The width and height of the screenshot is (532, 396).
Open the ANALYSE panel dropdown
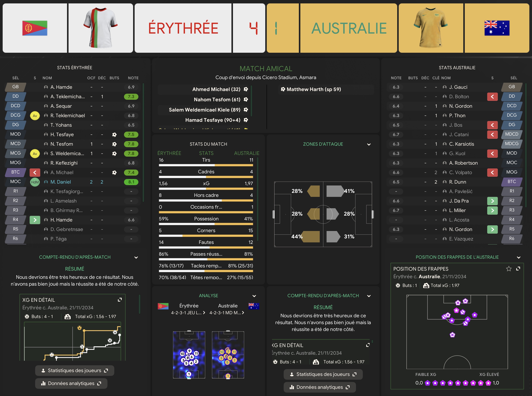click(254, 296)
